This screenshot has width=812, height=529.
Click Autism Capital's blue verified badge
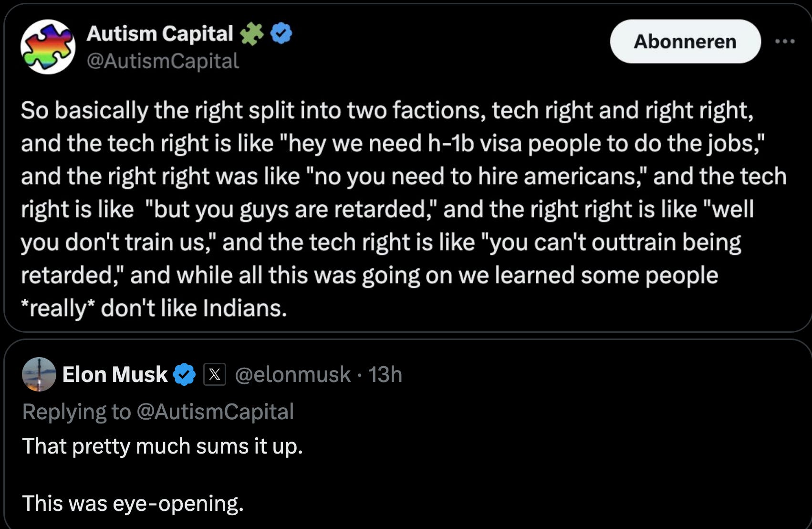pyautogui.click(x=281, y=34)
